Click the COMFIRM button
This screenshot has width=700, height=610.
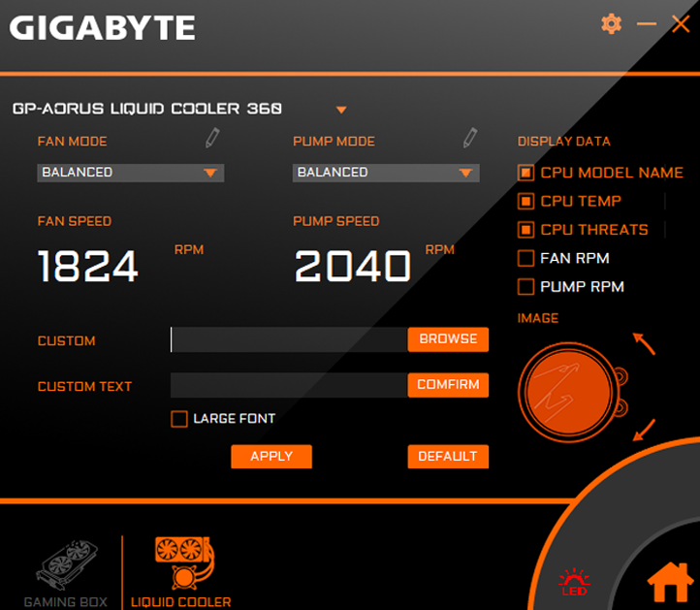[x=448, y=385]
